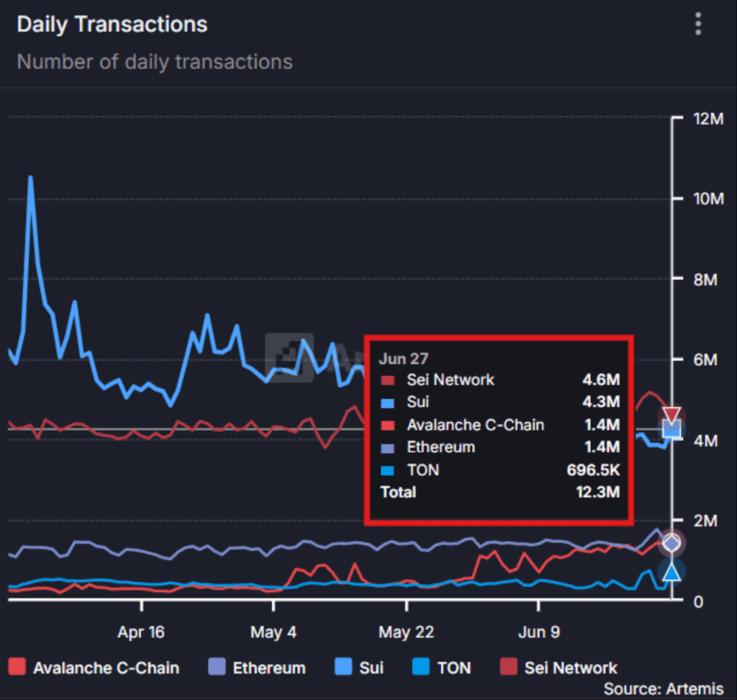Open the three-dot chart options menu
Viewport: 737px width, 700px height.
(x=698, y=24)
